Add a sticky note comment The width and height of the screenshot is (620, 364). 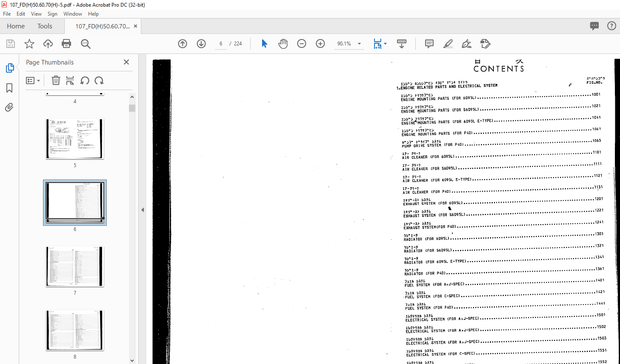tap(429, 44)
